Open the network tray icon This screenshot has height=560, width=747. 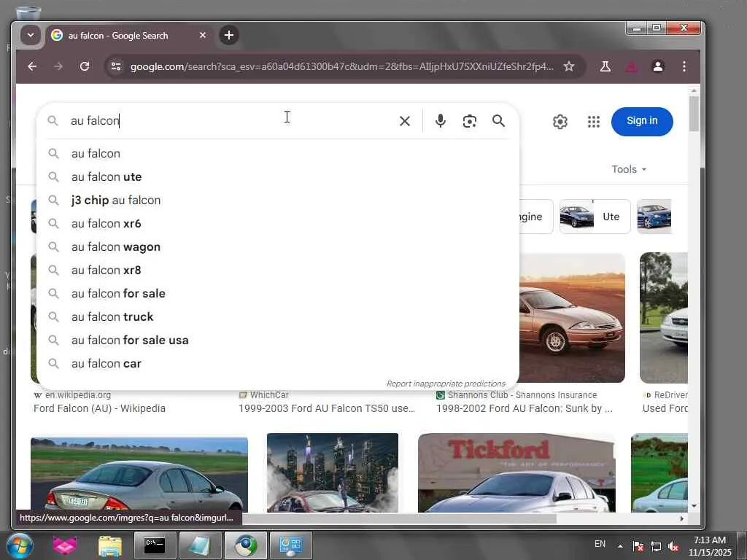pyautogui.click(x=656, y=547)
